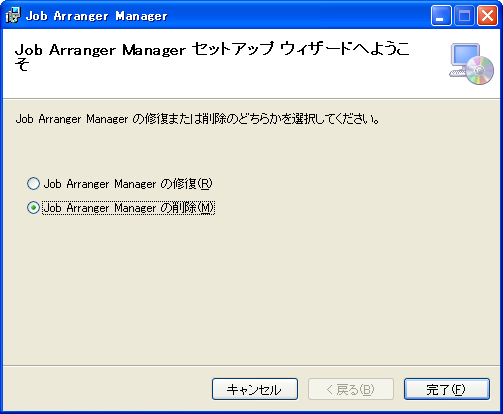Image resolution: width=503 pixels, height=414 pixels.
Task: Finish the wizard with 完了(F) button
Action: [x=447, y=389]
